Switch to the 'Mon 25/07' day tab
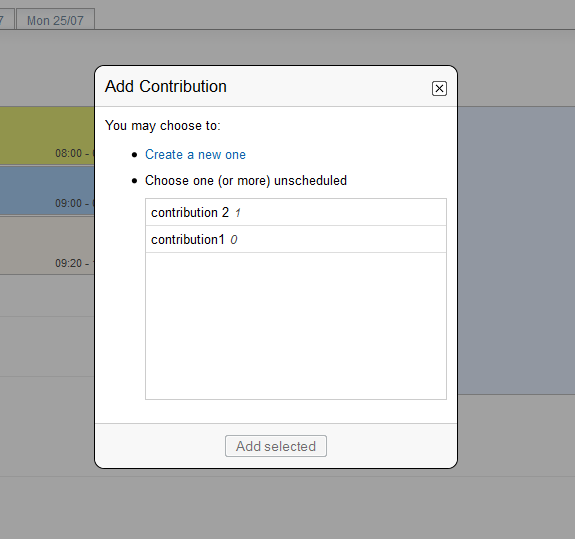This screenshot has width=575, height=539. (x=55, y=20)
